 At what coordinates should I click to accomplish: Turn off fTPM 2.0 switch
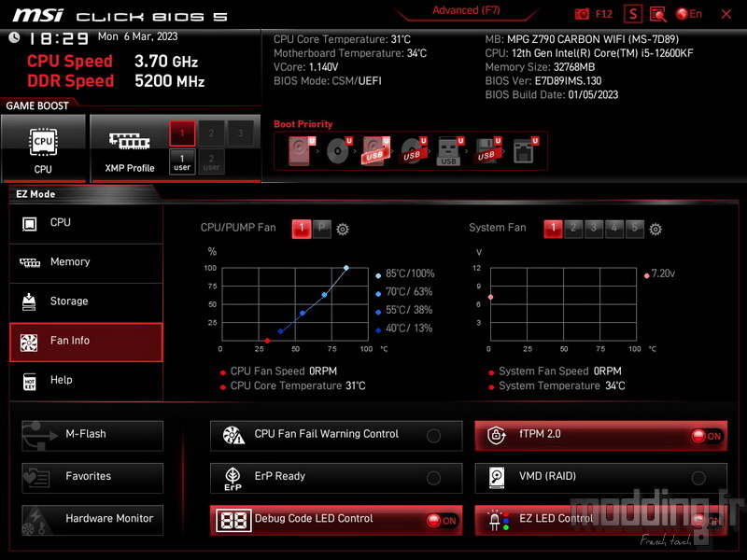pos(707,436)
